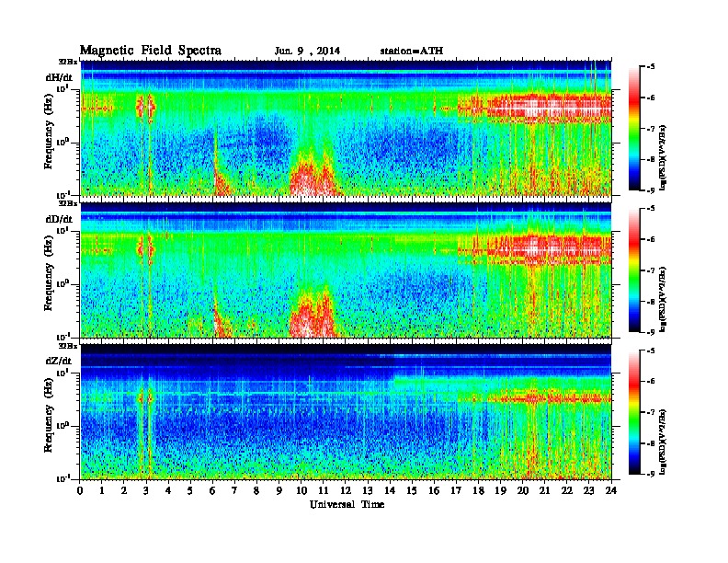Click the color bar next to dD/dt panel
Viewport: 728px width, 563px height.
[x=634, y=270]
